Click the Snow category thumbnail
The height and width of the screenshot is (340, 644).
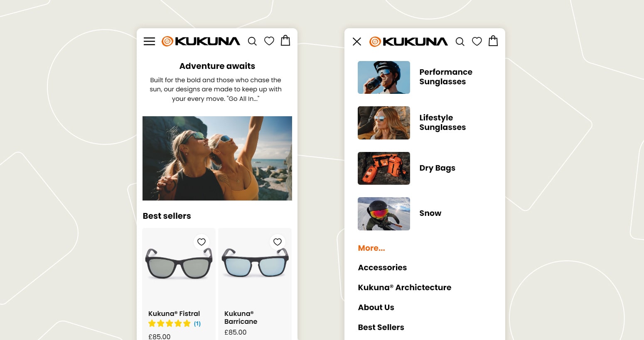(x=384, y=214)
